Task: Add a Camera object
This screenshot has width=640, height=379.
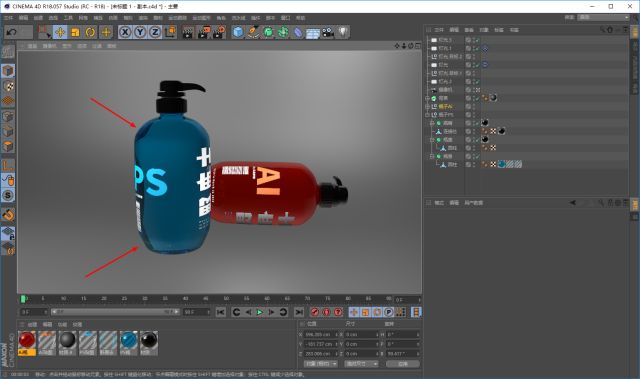Action: pos(328,32)
